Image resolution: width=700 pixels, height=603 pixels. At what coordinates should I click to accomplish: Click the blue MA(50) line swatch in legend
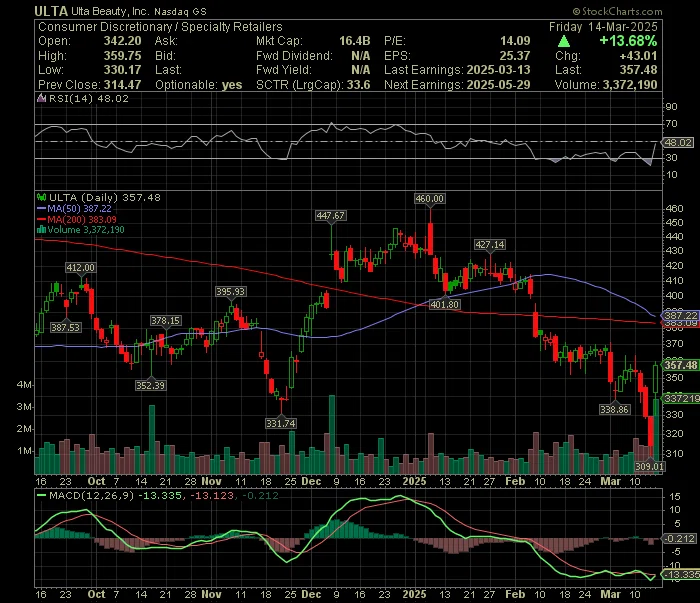[x=42, y=208]
